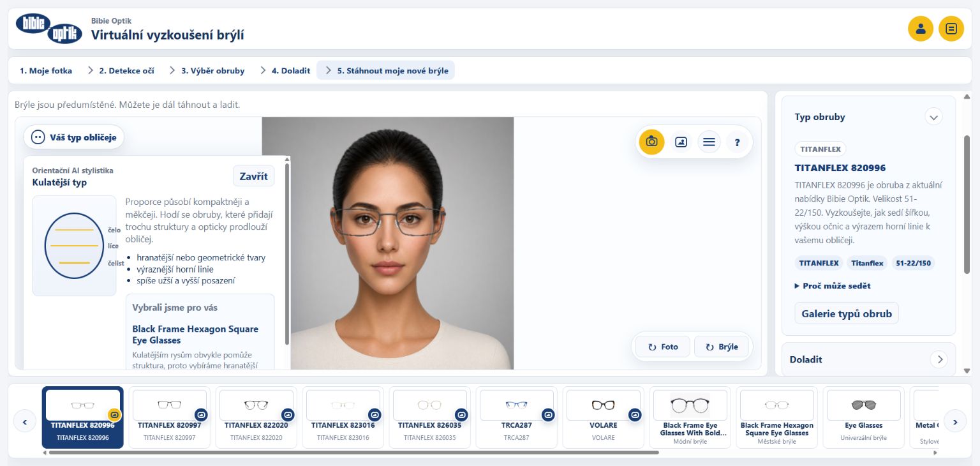This screenshot has height=466, width=980.
Task: Open the notes icon in header
Action: pyautogui.click(x=951, y=29)
